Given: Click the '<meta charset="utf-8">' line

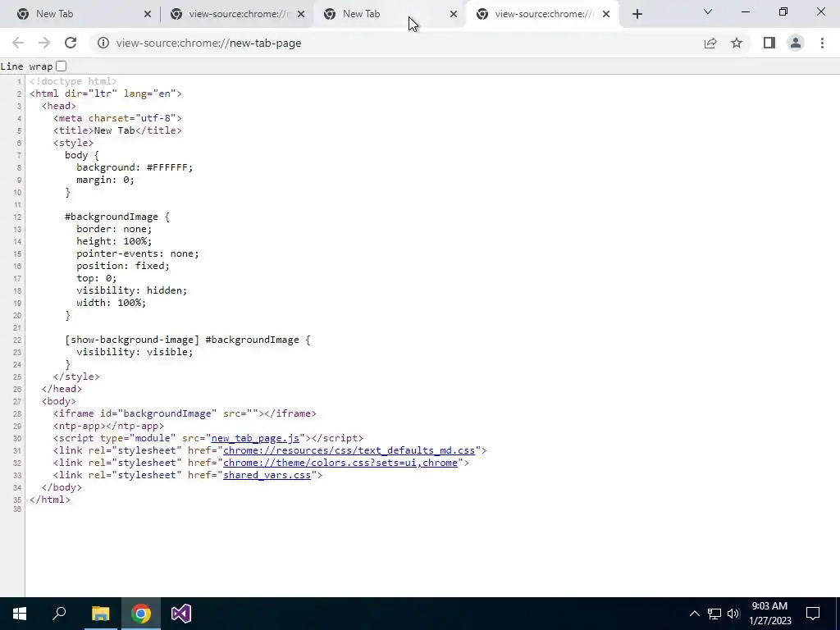Looking at the screenshot, I should pyautogui.click(x=117, y=118).
